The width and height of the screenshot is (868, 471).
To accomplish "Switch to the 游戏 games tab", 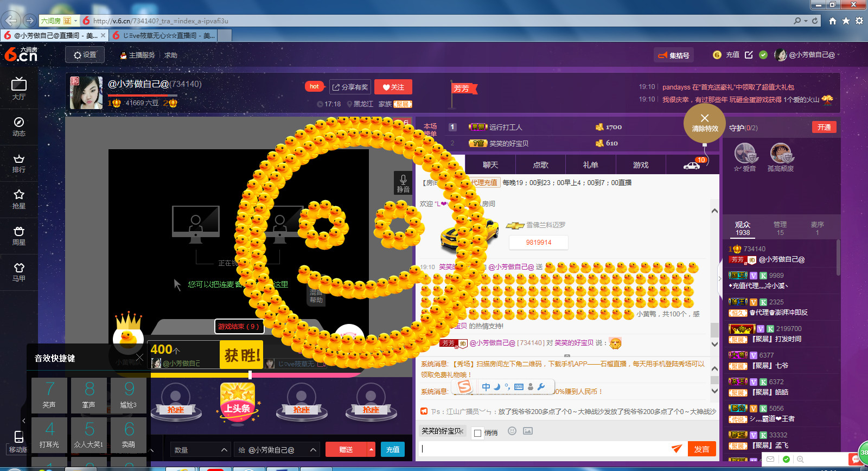I will pyautogui.click(x=641, y=165).
